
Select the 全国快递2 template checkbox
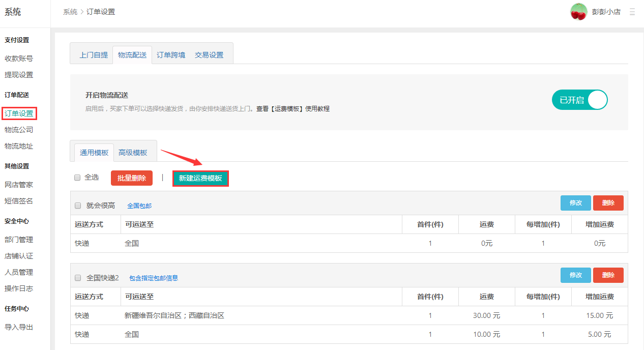78,278
